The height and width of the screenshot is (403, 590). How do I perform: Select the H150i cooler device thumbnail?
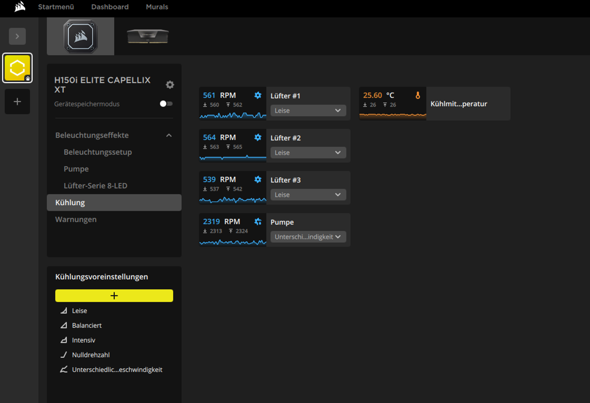(x=81, y=36)
